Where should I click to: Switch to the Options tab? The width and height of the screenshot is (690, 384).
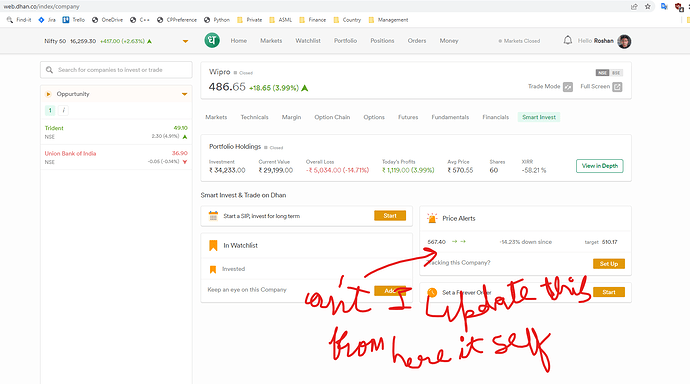[x=374, y=117]
